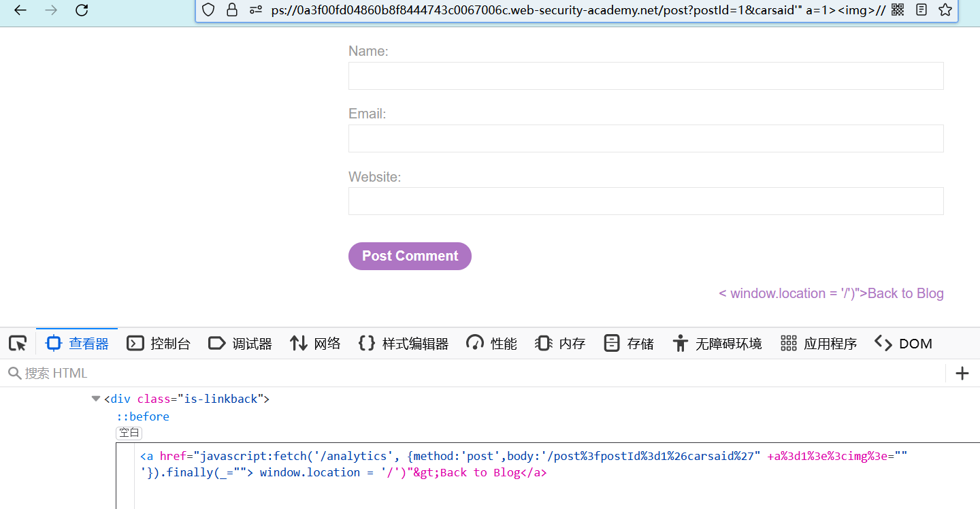Click the browser back arrow

[x=20, y=10]
